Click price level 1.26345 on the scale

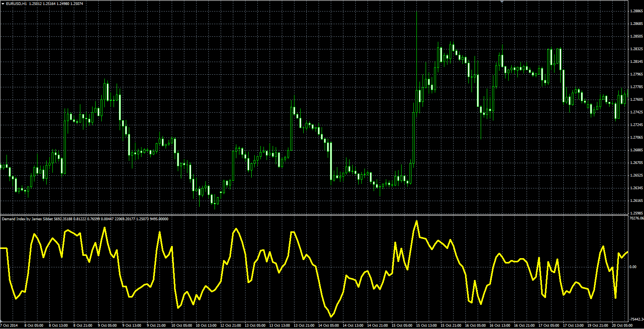click(x=636, y=188)
